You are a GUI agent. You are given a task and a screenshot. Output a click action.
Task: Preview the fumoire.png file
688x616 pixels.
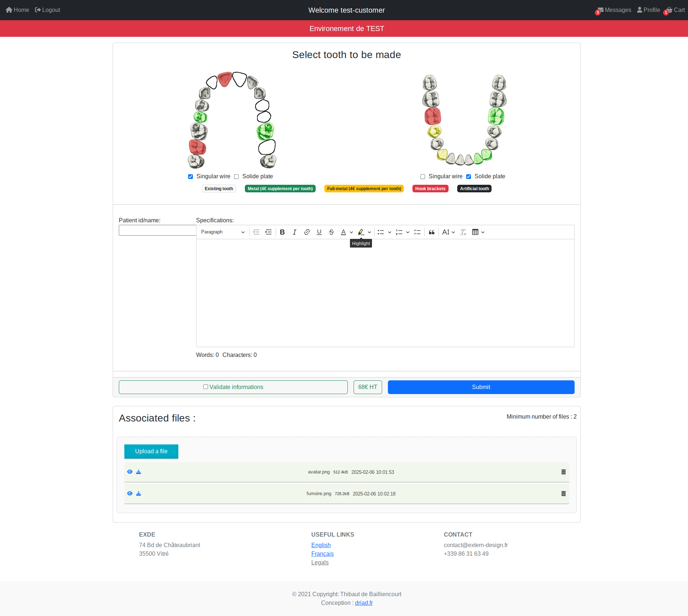coord(130,493)
